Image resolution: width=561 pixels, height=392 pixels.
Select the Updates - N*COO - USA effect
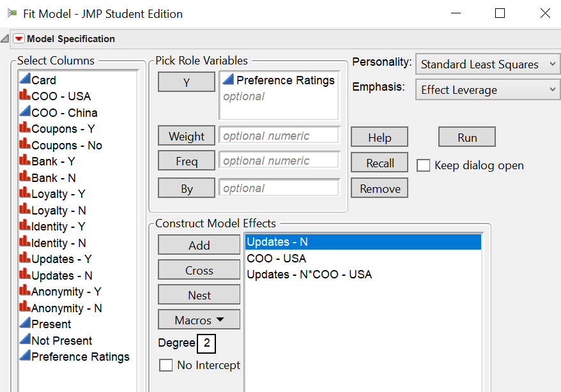tap(309, 275)
